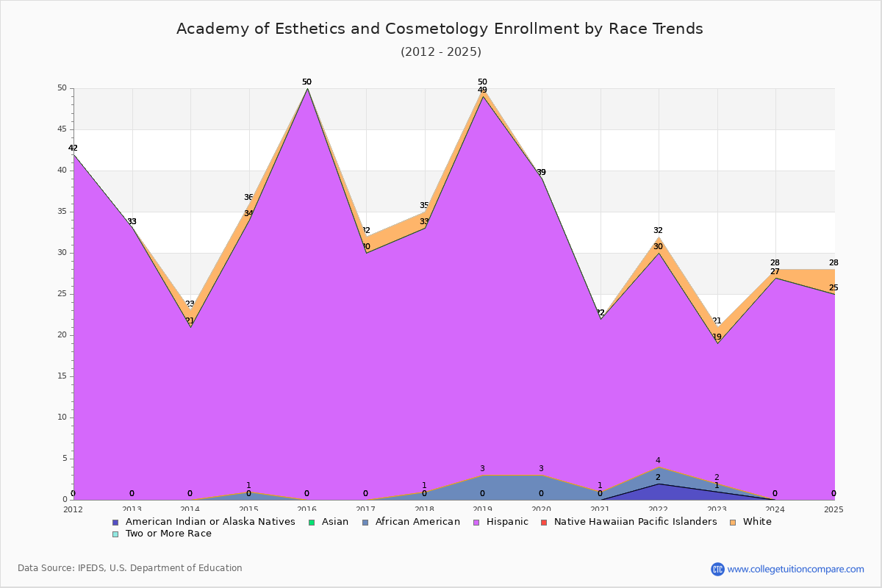Click the 50 y-axis tick label
The image size is (882, 588).
[x=62, y=88]
